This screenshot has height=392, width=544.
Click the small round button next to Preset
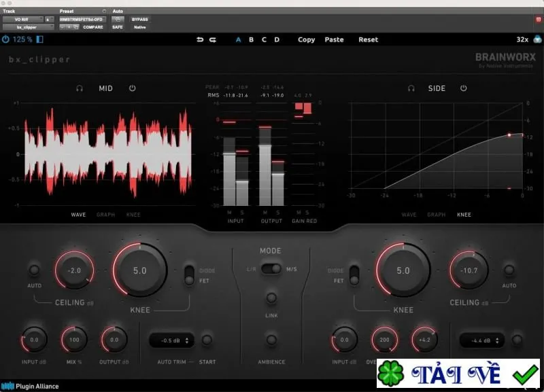pyautogui.click(x=104, y=11)
